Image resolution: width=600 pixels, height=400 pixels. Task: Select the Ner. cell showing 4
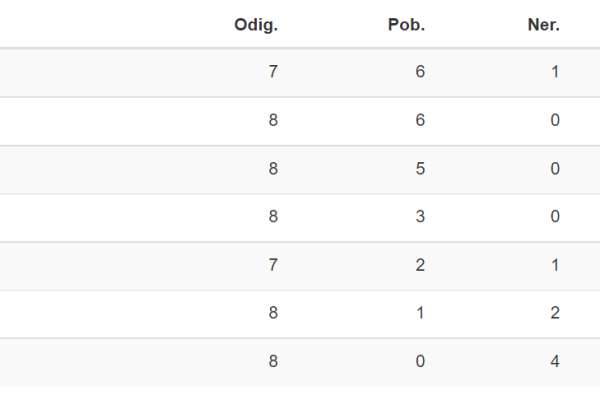coord(555,361)
